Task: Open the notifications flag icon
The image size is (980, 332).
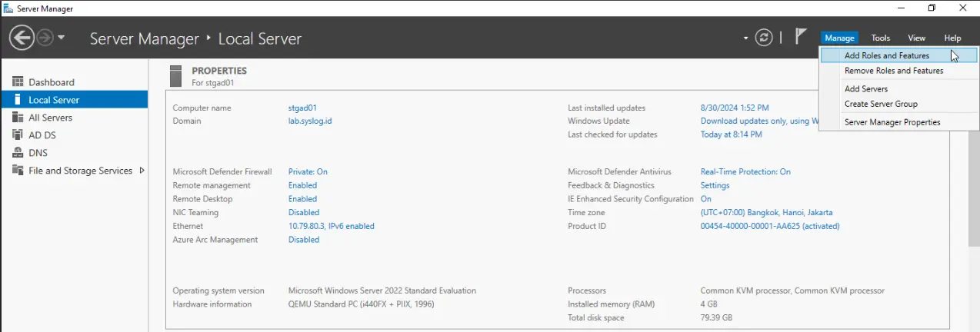Action: pyautogui.click(x=801, y=36)
